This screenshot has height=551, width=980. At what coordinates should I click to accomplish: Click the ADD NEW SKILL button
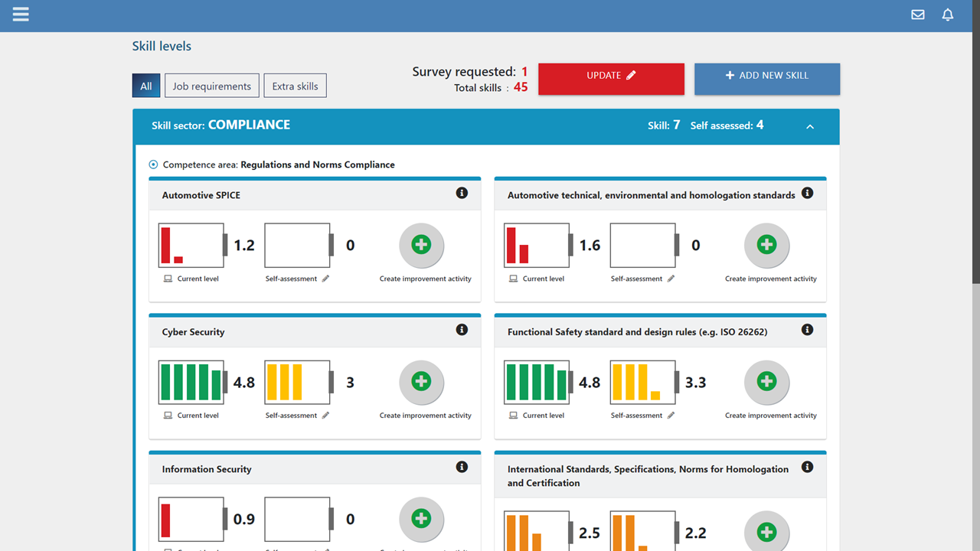pos(766,79)
